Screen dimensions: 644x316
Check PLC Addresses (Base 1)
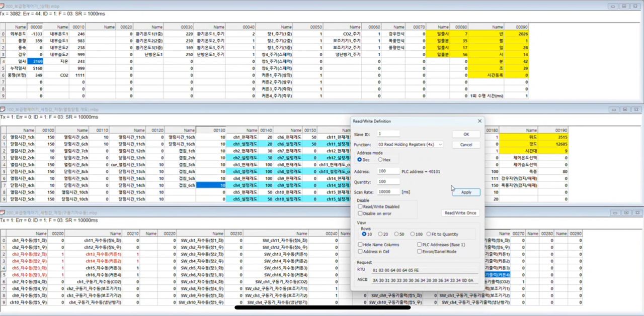coord(441,245)
